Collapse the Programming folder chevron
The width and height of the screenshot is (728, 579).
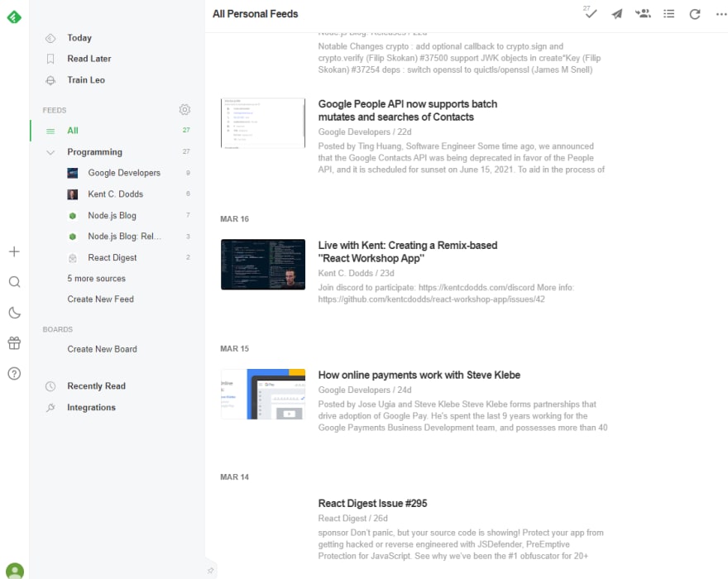tap(50, 152)
